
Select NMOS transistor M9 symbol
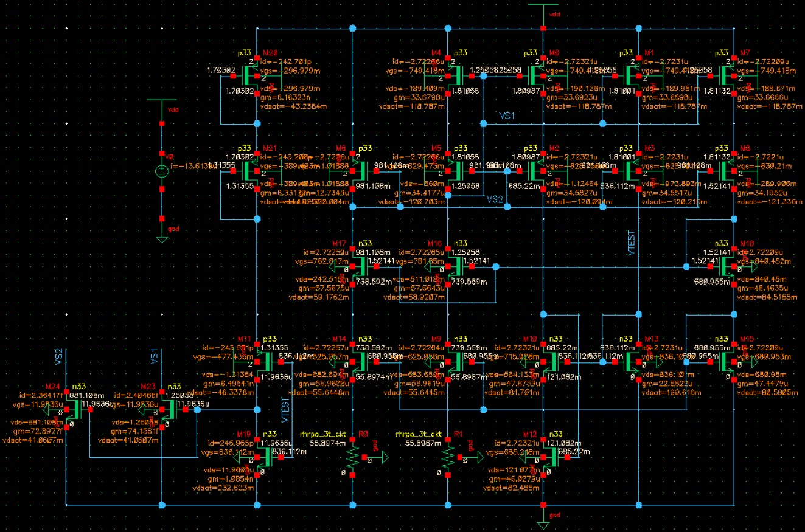tap(456, 362)
